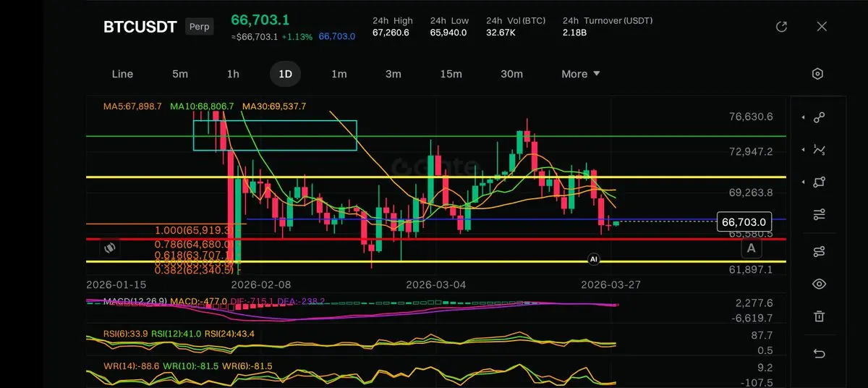Undo last drawing action
The image size is (868, 388).
point(819,353)
